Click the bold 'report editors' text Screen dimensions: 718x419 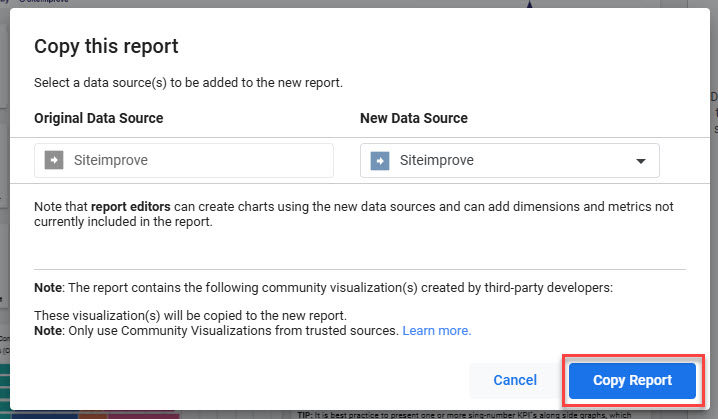tap(130, 207)
